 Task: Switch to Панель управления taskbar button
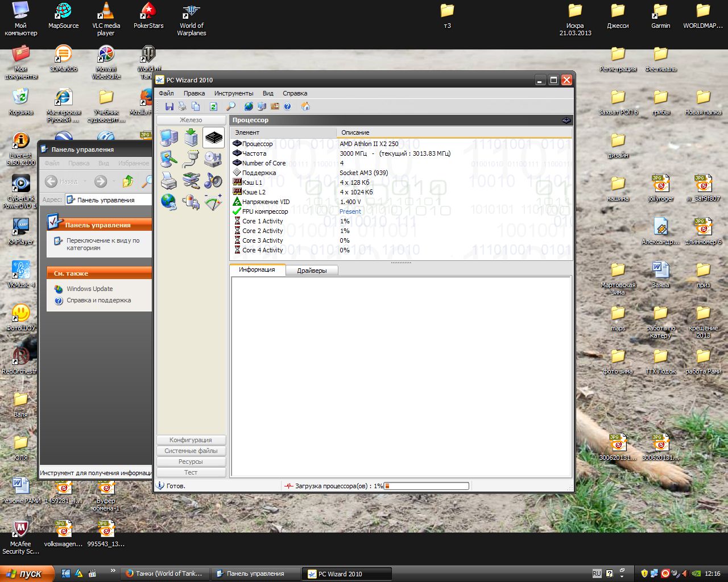(255, 573)
